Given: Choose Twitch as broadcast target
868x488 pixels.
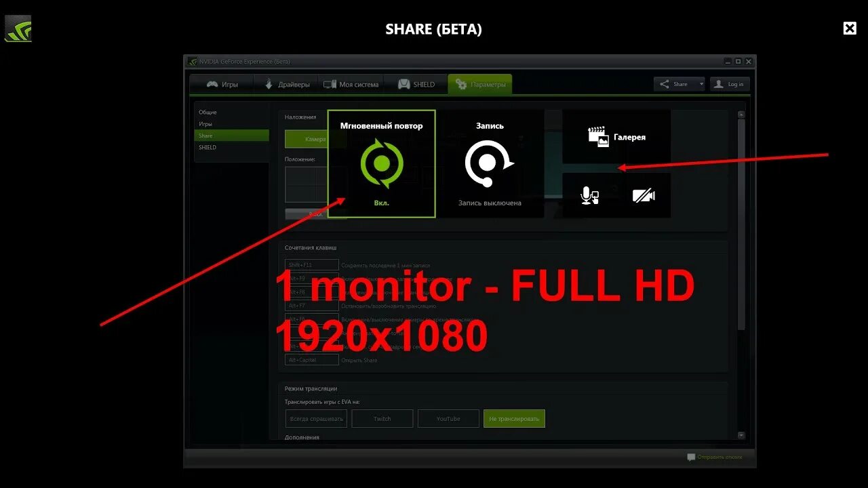Looking at the screenshot, I should (382, 419).
